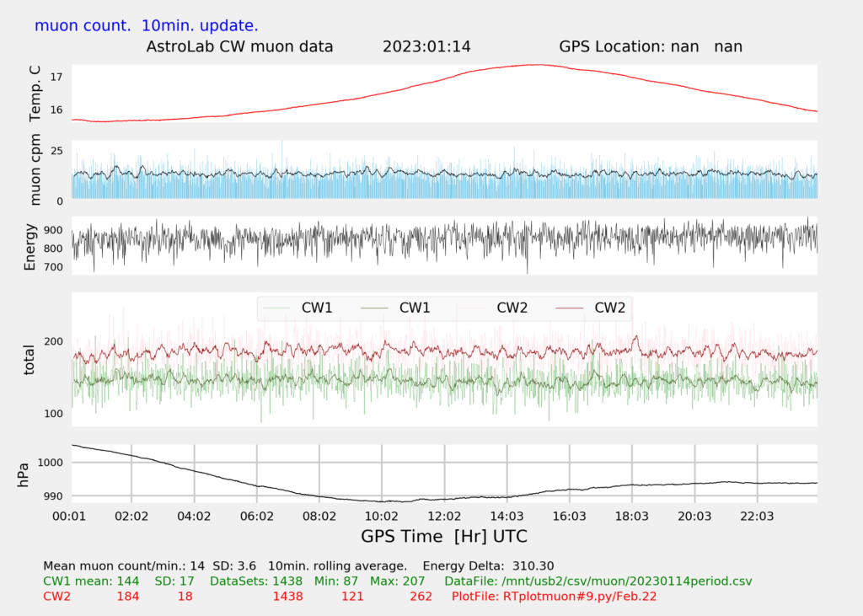Select the "GPS Location: nan nan" text
Viewport: 863px width, 616px height.
click(x=651, y=47)
